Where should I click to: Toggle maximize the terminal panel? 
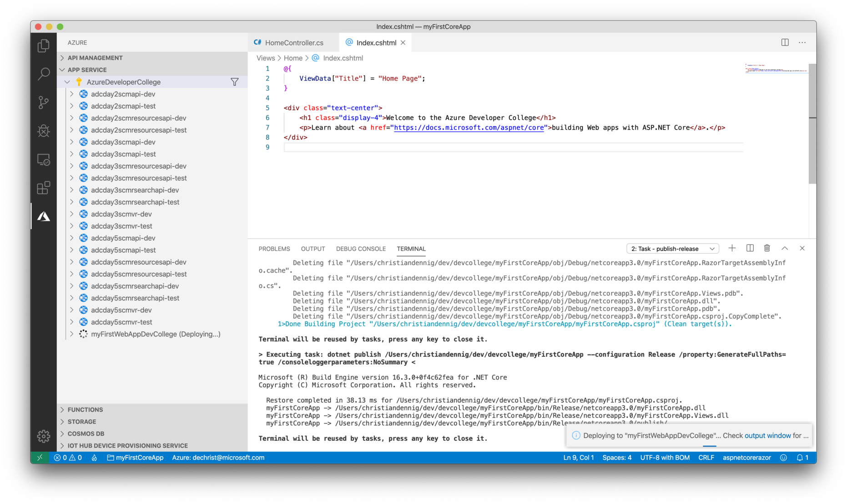click(785, 248)
